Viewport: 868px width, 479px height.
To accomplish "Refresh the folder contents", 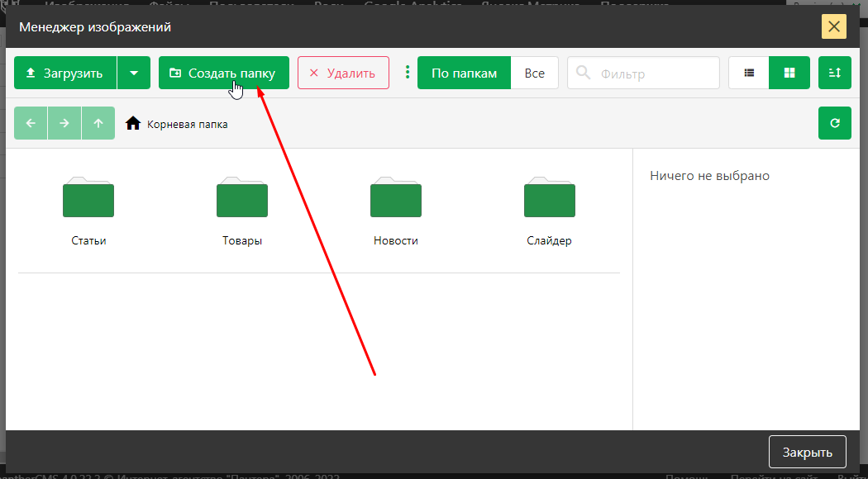I will pos(834,123).
